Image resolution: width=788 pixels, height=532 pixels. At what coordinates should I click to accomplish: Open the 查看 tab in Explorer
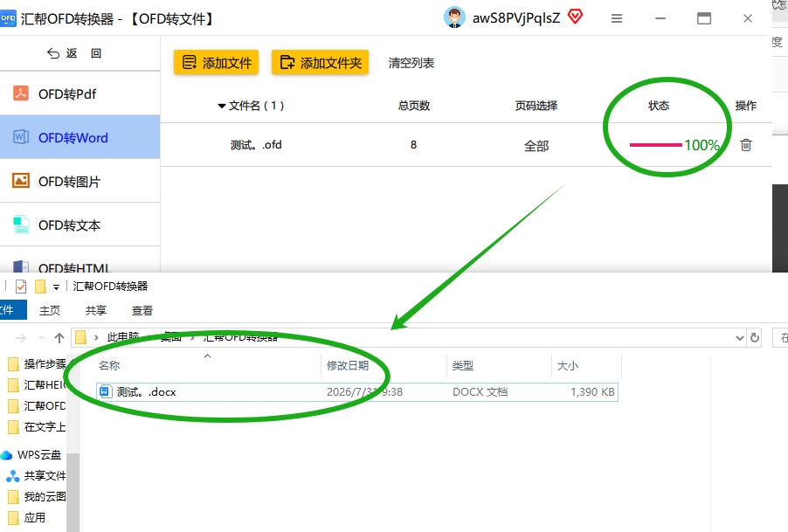pos(142,310)
